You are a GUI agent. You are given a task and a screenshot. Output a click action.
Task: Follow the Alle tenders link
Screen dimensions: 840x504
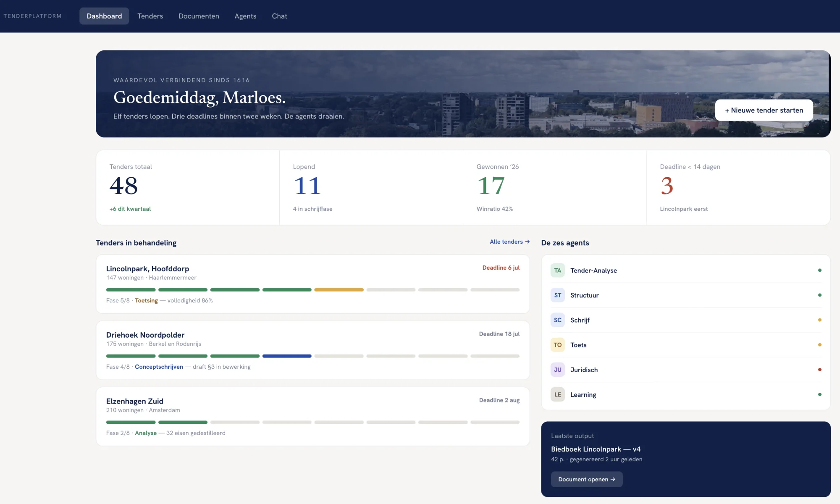tap(509, 241)
